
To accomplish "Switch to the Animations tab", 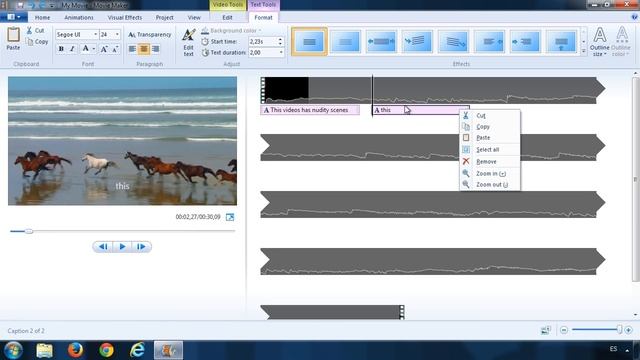I will tap(79, 18).
